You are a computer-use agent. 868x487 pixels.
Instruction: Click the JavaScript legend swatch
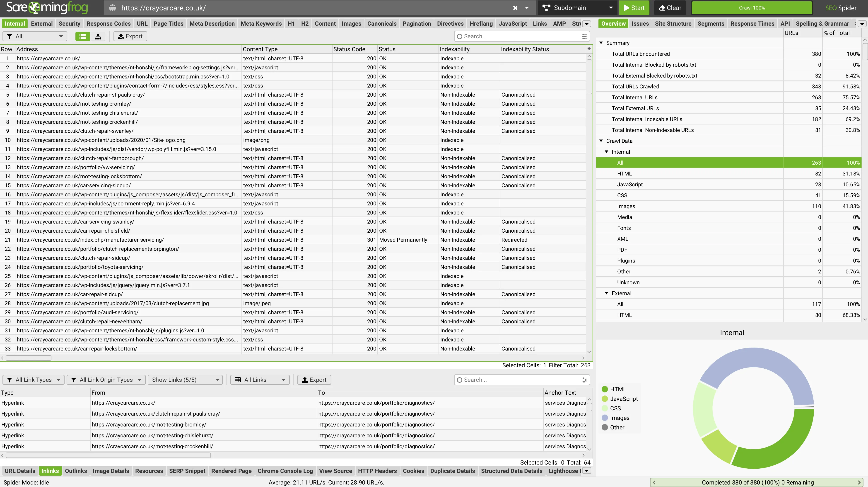click(605, 399)
